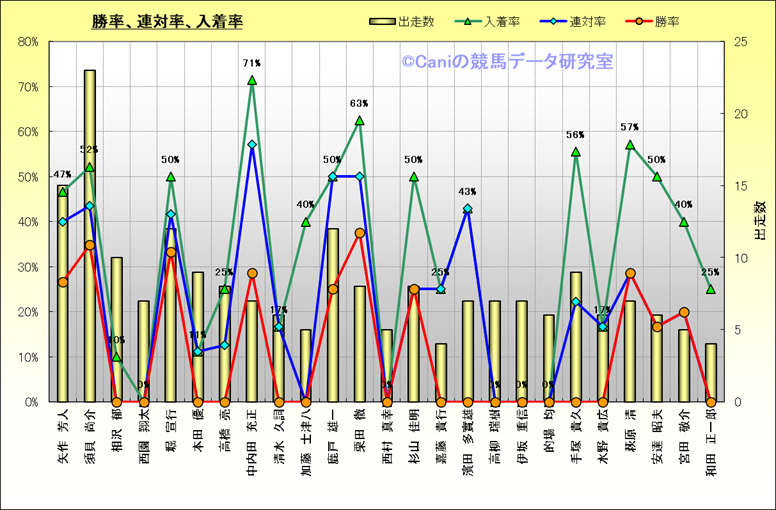Click the 52% data label
The image size is (776, 510).
[x=89, y=150]
